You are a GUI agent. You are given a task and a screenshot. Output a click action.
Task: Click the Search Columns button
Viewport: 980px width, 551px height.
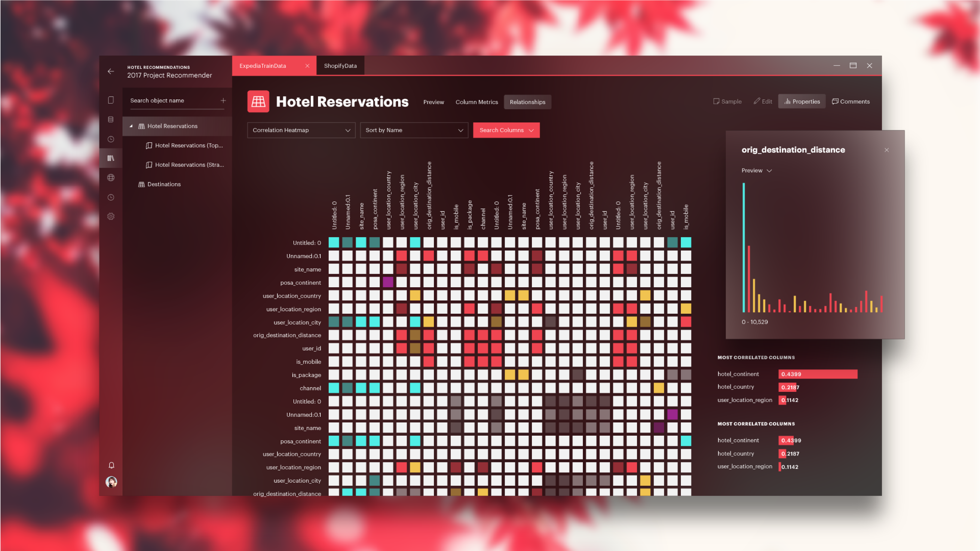coord(506,130)
